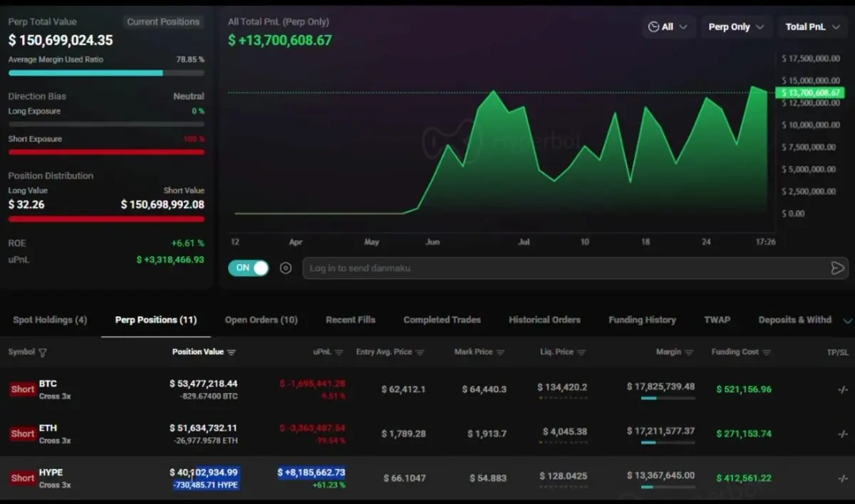This screenshot has width=855, height=504.
Task: Sort by uPnL column icon
Action: pos(339,352)
